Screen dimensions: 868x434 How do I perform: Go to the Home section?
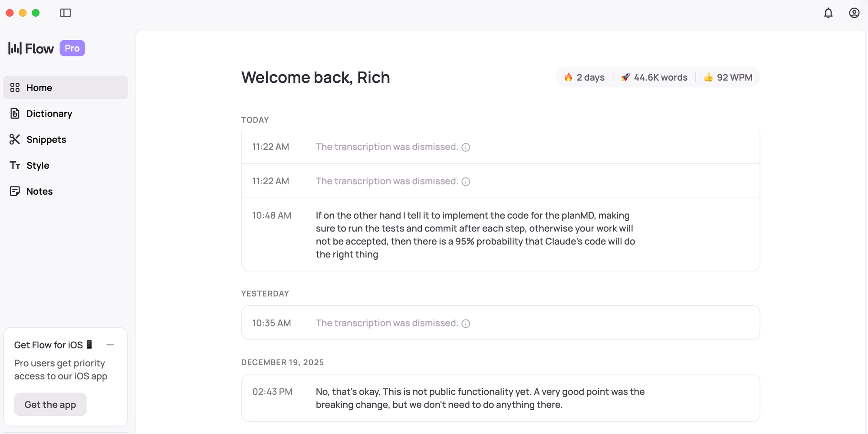39,88
